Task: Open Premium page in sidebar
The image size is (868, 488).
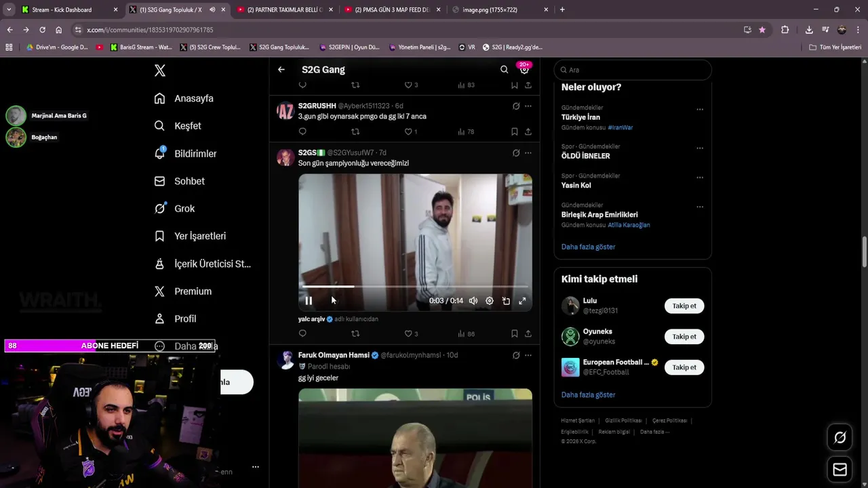Action: (182, 291)
